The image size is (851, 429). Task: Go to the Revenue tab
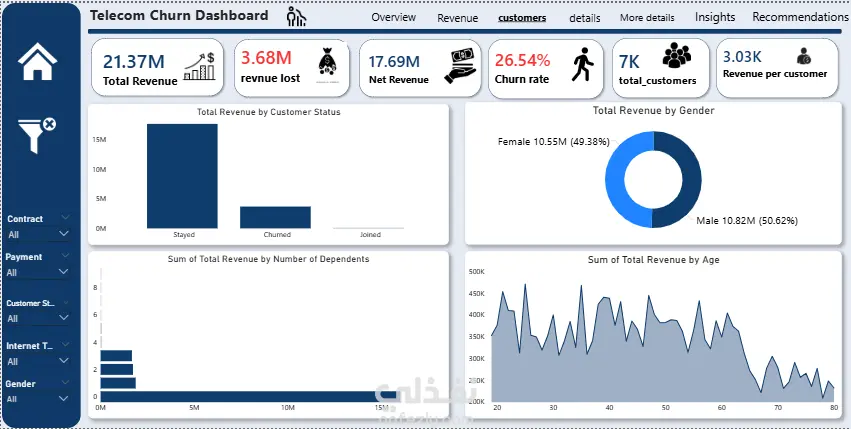pos(458,18)
